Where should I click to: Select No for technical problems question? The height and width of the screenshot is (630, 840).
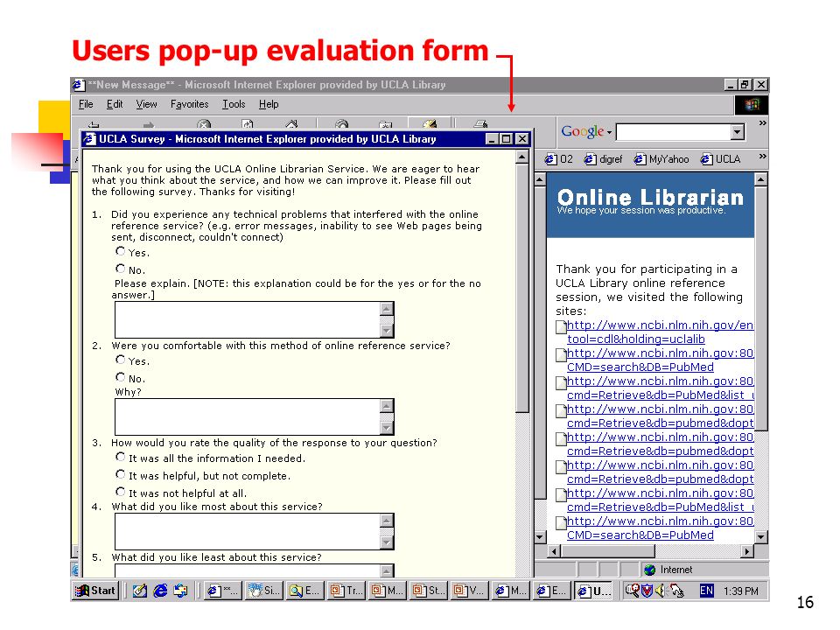point(120,269)
